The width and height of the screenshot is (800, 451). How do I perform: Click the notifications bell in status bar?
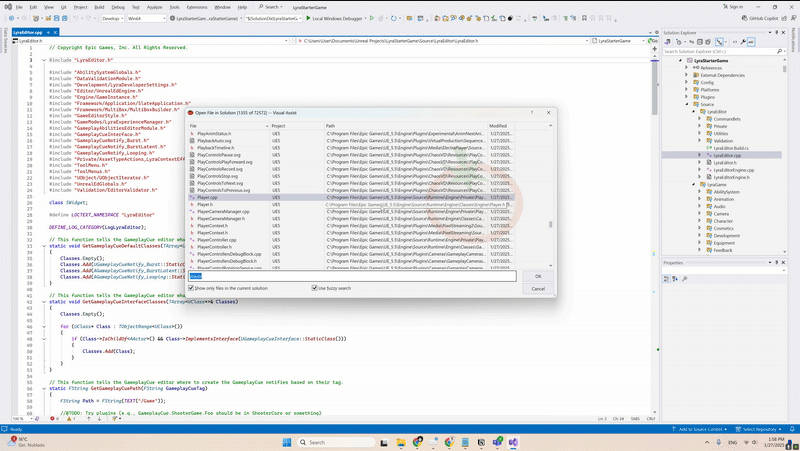[792, 429]
